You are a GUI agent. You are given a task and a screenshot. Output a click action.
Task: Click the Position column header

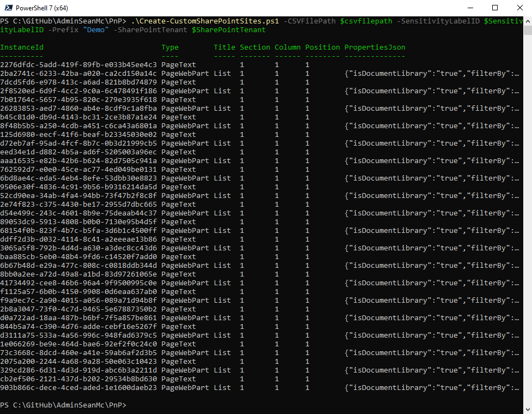coord(322,47)
